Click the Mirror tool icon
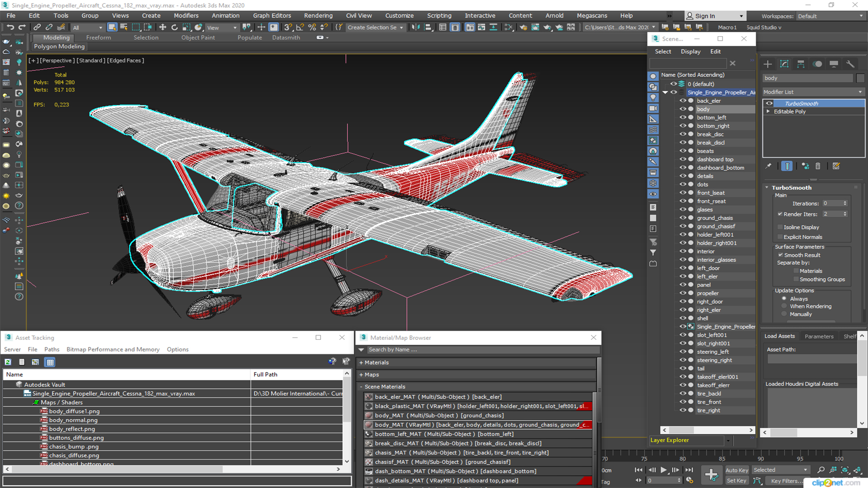868x488 pixels. [415, 27]
